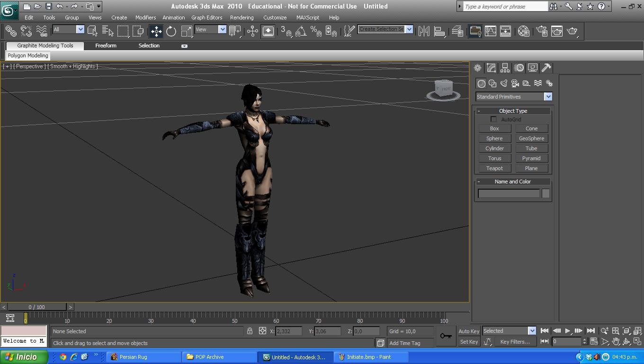Open the Graph Editors menu
The width and height of the screenshot is (644, 364).
[x=206, y=18]
